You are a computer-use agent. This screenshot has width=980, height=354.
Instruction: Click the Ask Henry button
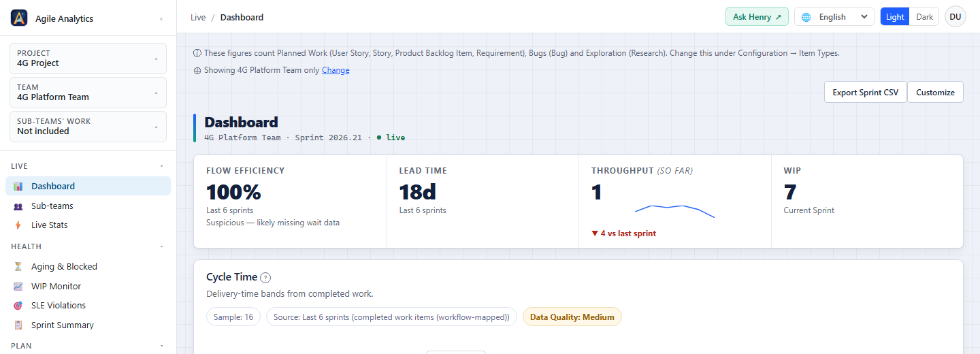(x=757, y=17)
